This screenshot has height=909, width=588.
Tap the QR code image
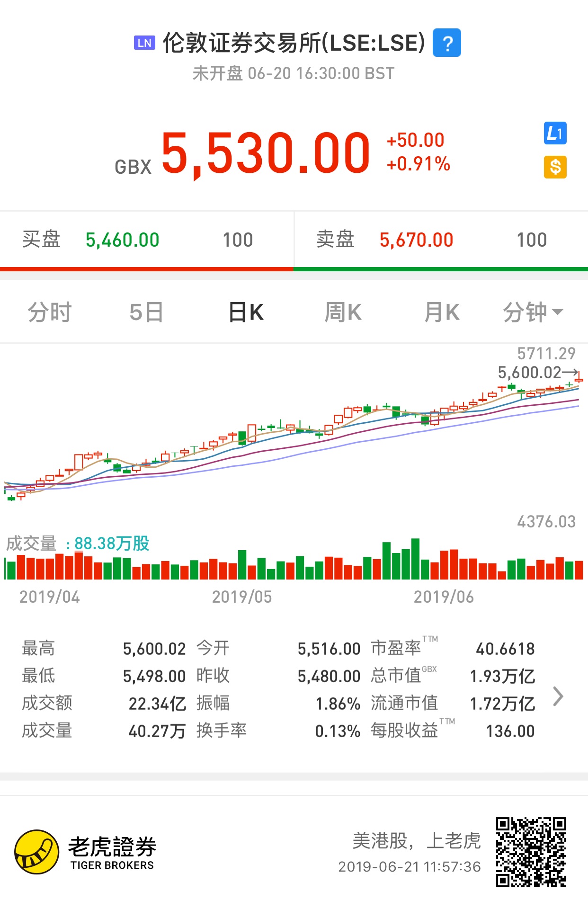tap(531, 852)
